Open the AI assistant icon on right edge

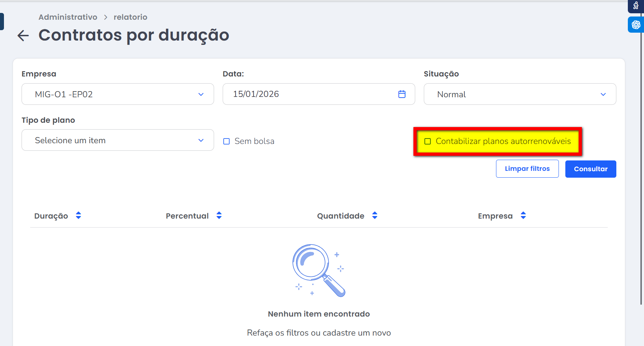[x=636, y=25]
